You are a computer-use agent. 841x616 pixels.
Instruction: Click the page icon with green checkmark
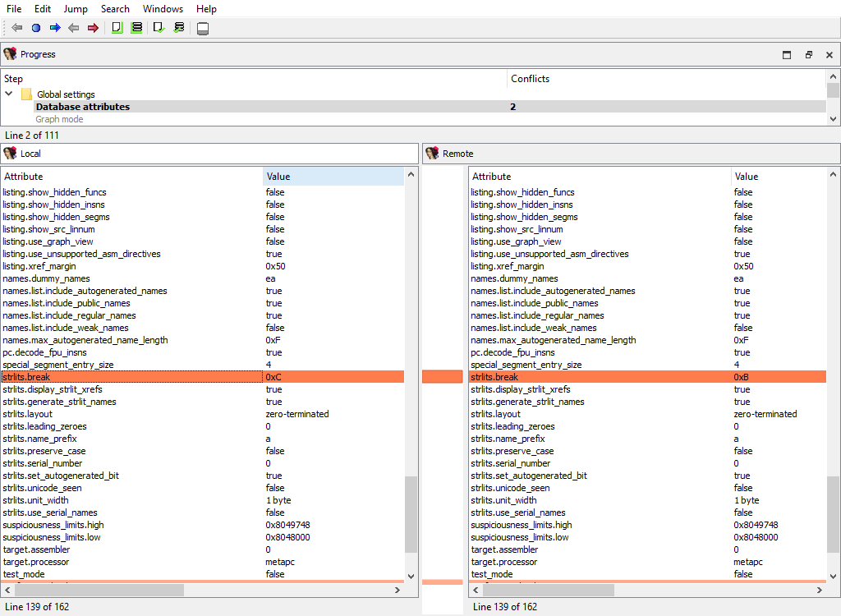point(159,28)
